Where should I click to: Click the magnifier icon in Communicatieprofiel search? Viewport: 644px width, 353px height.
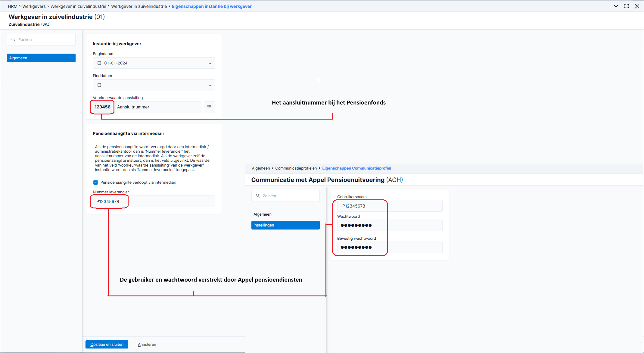point(258,196)
